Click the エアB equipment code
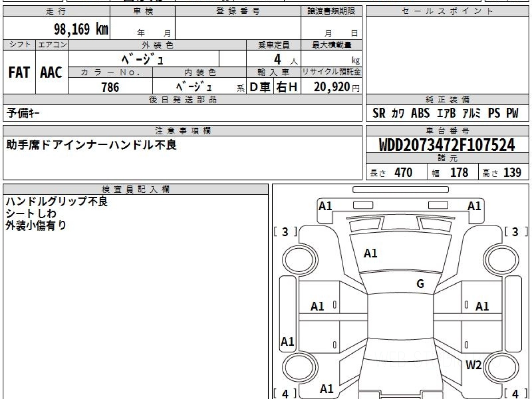Image resolution: width=532 pixels, height=399 pixels. click(446, 113)
